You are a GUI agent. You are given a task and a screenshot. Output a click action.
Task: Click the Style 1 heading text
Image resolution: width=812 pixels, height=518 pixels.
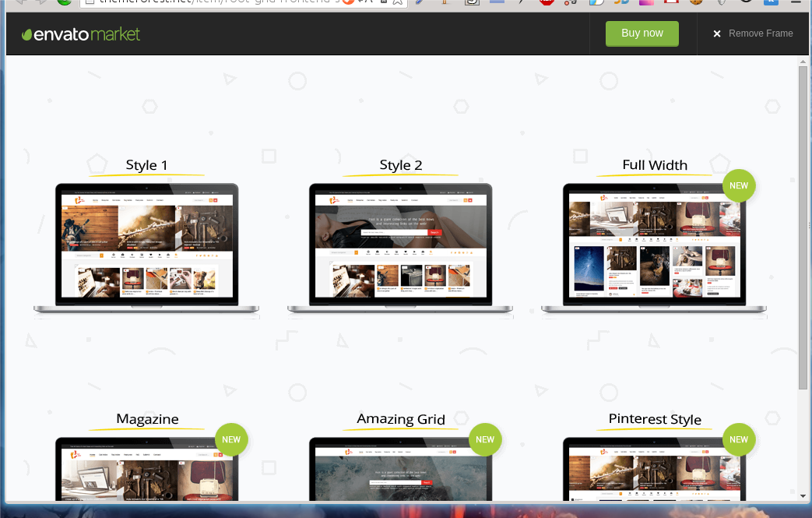click(146, 165)
